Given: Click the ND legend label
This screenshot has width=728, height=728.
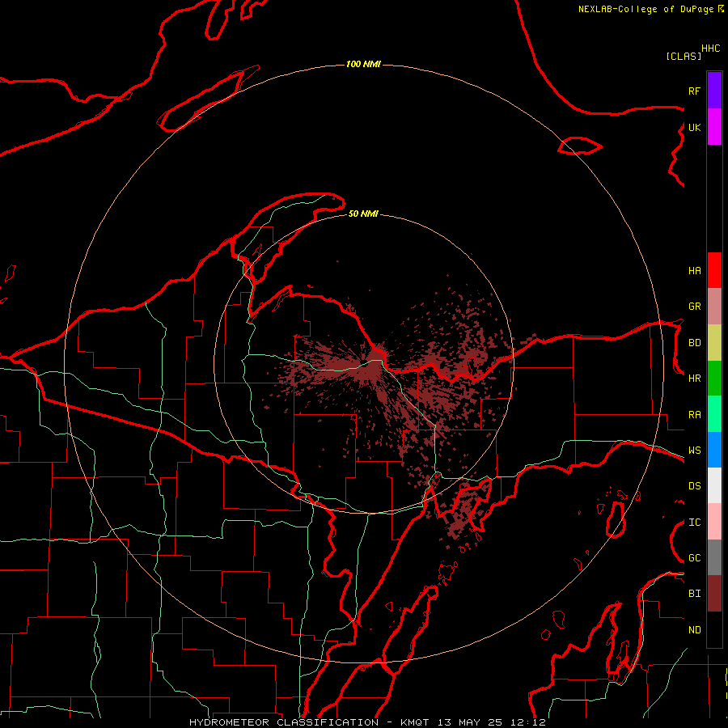Looking at the screenshot, I should (x=694, y=630).
